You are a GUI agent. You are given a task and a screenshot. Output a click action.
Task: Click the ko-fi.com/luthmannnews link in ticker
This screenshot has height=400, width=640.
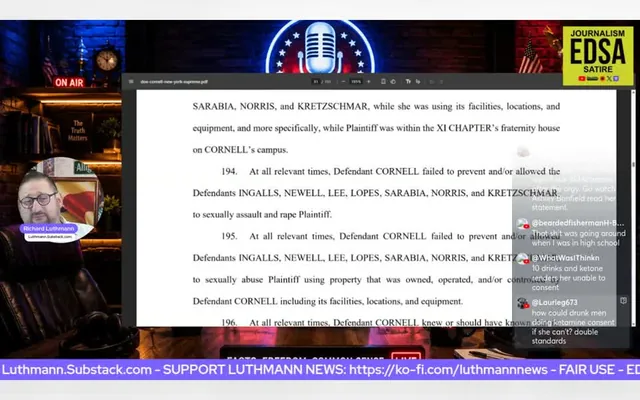pyautogui.click(x=449, y=370)
